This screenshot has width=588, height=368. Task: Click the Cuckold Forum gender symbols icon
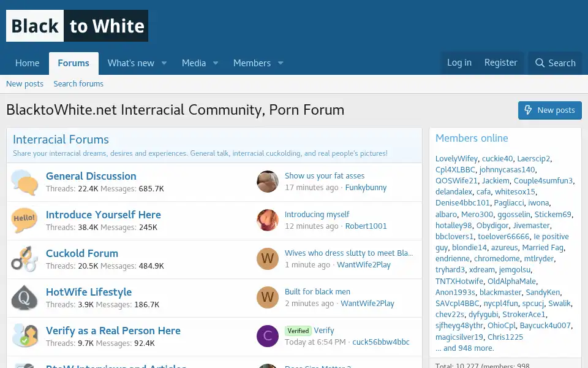24,259
